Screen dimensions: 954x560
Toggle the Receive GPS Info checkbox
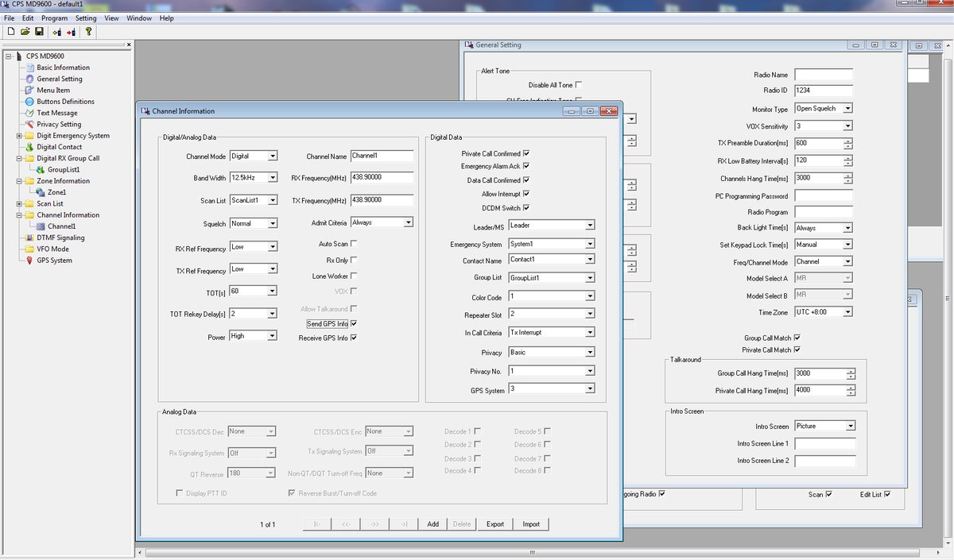tap(354, 338)
